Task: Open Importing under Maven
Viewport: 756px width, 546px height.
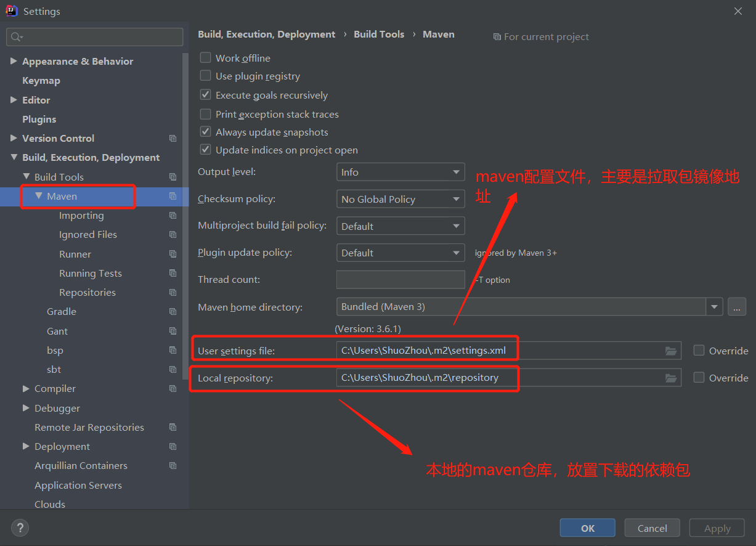Action: 81,216
